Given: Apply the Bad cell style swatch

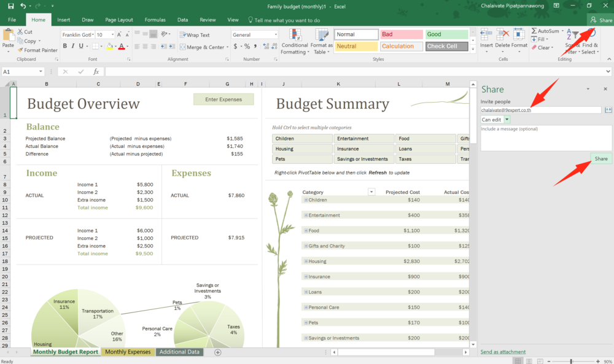Looking at the screenshot, I should point(401,35).
